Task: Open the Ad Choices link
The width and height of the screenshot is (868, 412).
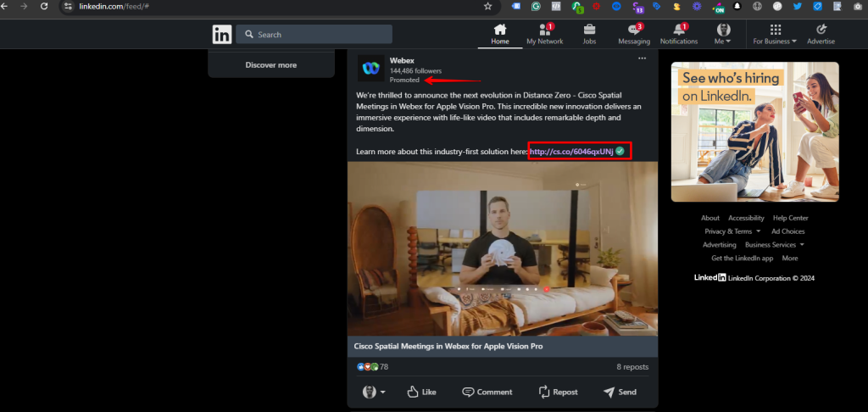Action: coord(788,231)
